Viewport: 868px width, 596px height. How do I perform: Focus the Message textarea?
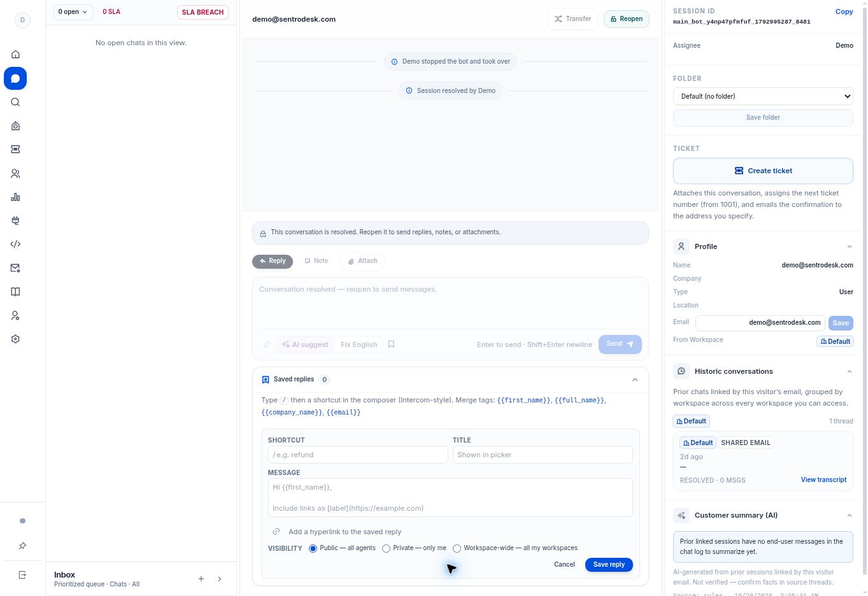450,498
